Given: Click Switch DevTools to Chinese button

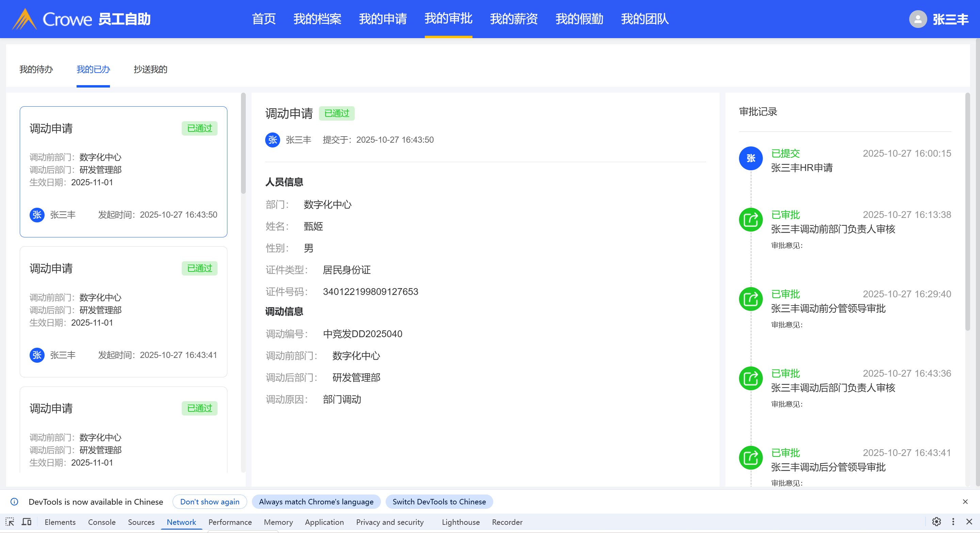Looking at the screenshot, I should click(439, 502).
